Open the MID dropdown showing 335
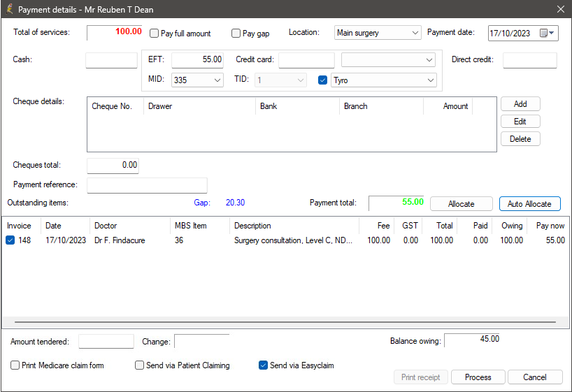Image resolution: width=572 pixels, height=392 pixels. [x=197, y=80]
